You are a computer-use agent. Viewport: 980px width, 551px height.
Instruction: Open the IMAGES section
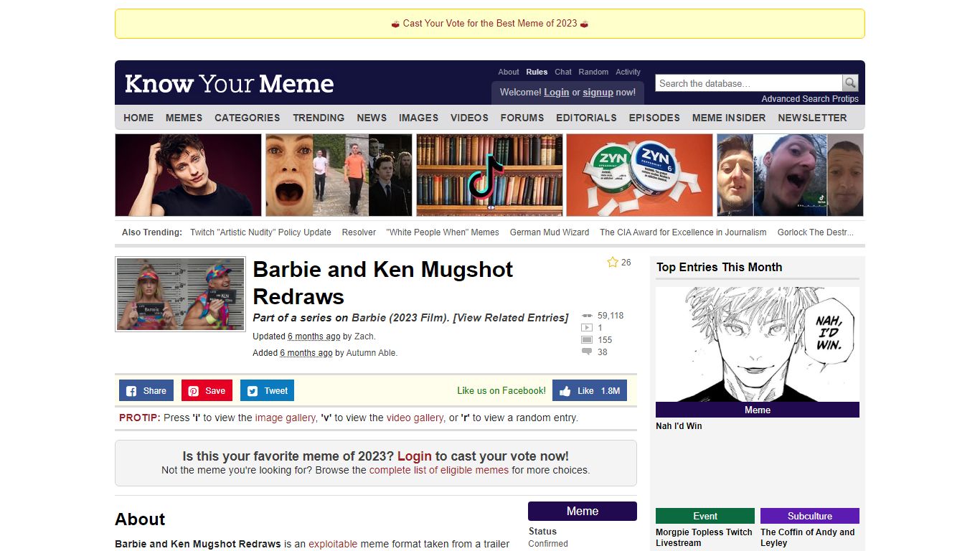point(418,118)
